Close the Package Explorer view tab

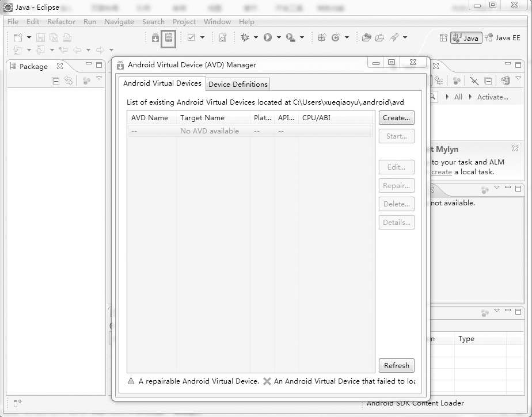pos(60,66)
